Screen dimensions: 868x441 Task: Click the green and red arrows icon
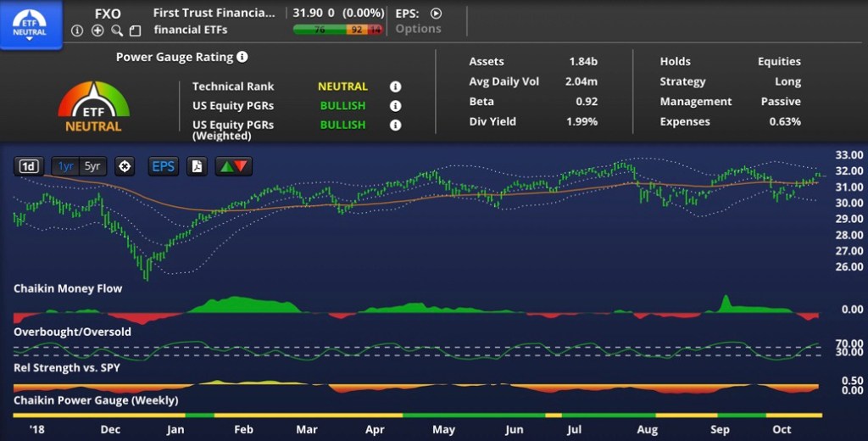pyautogui.click(x=233, y=166)
